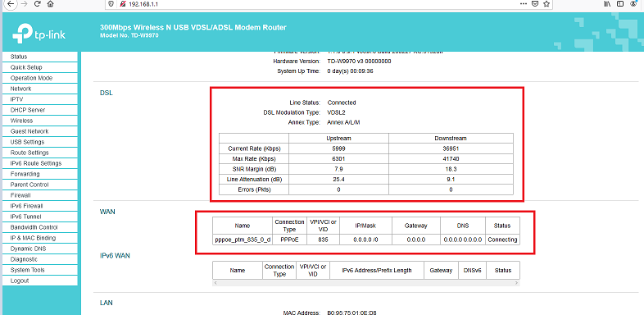Open the IPTV settings page
This screenshot has width=644, height=315.
coord(40,99)
